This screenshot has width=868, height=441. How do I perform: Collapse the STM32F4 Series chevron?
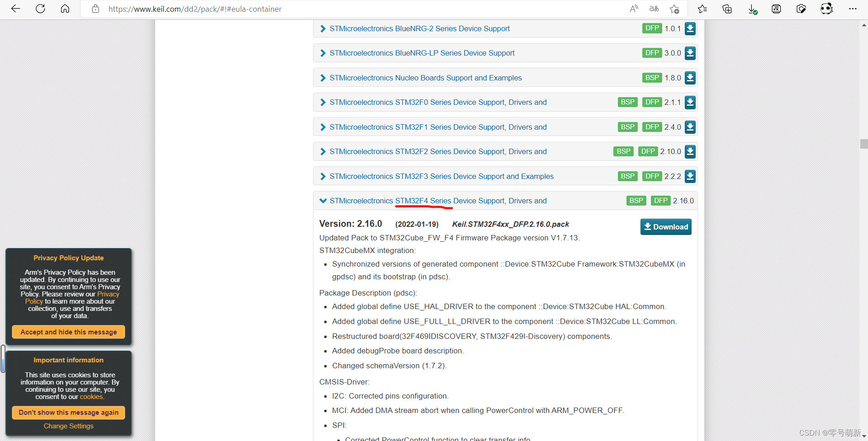(x=323, y=201)
